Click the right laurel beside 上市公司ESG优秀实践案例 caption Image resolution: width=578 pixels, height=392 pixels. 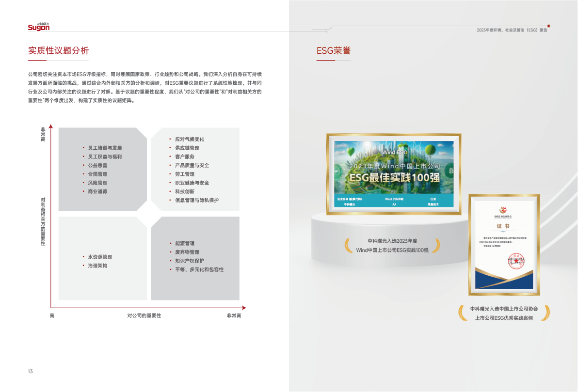[x=546, y=313]
